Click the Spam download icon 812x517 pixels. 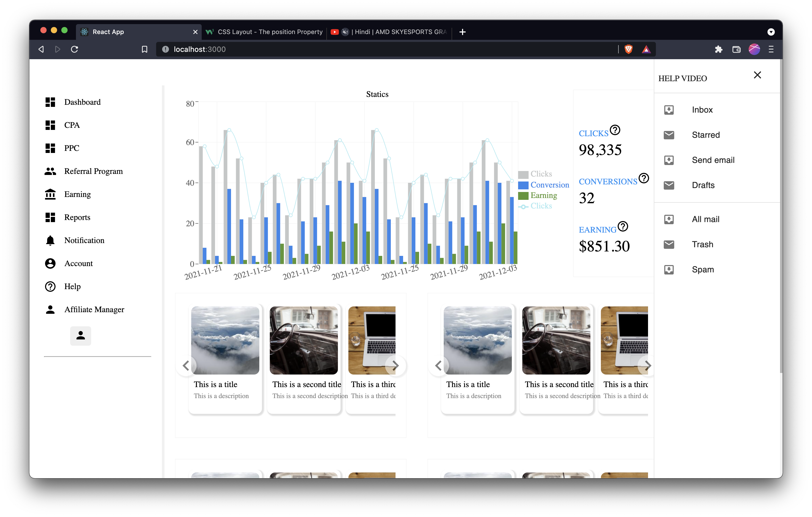pos(669,269)
